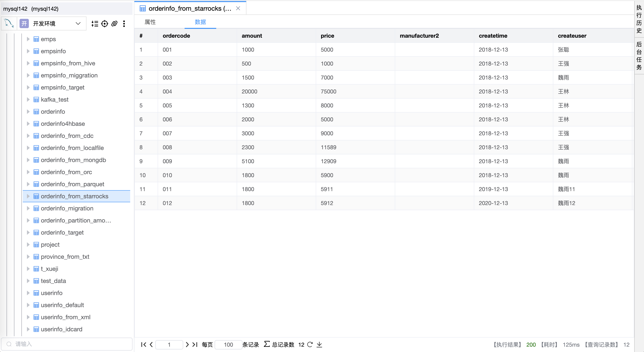Click the MySQL dolphin connection icon
The image size is (644, 352).
tap(9, 23)
